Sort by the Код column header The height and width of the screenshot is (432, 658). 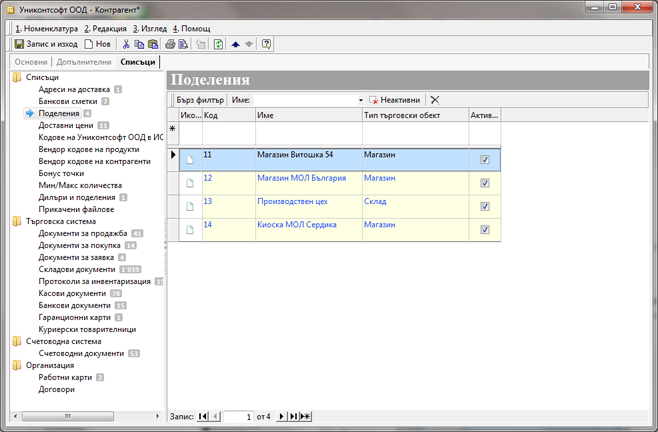click(x=229, y=115)
